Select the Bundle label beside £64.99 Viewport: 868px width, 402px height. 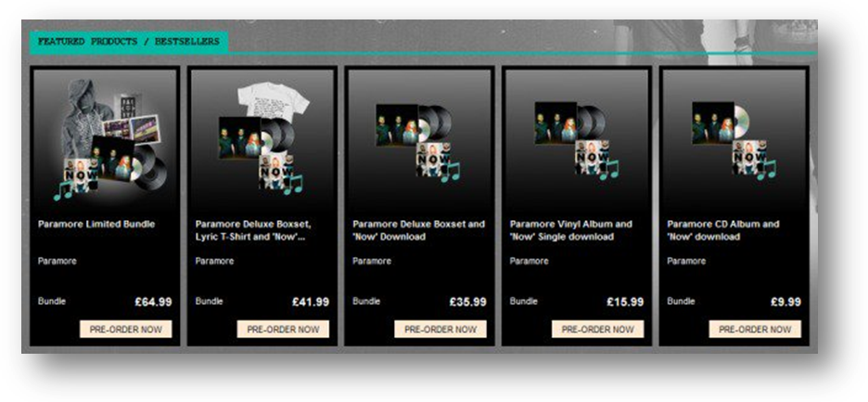(52, 301)
